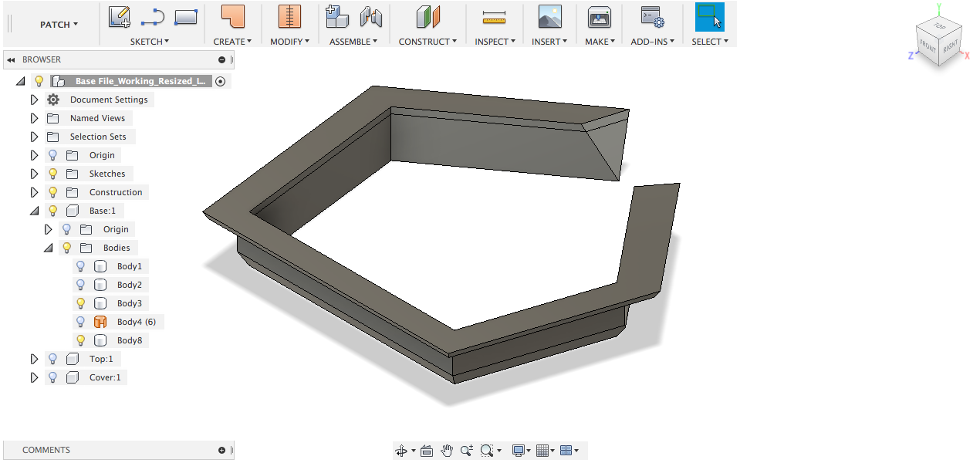Expand the Selection Sets folder
This screenshot has width=980, height=463.
[x=34, y=137]
